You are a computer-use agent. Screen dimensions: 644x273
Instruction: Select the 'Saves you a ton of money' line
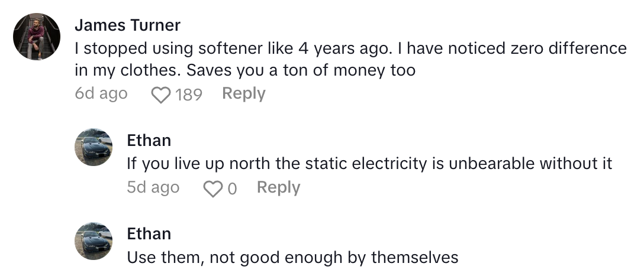[x=301, y=70]
